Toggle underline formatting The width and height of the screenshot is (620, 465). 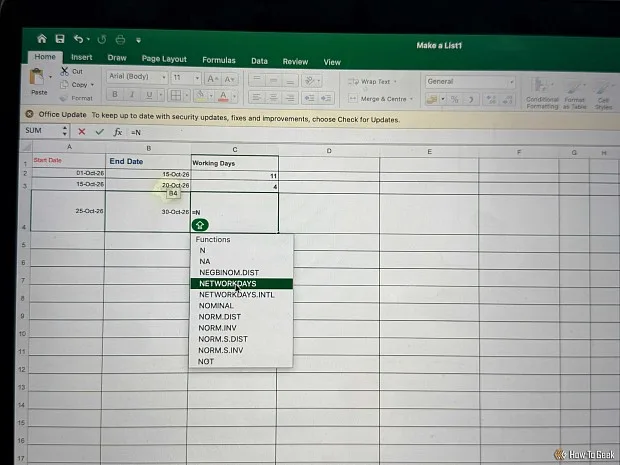[x=149, y=95]
